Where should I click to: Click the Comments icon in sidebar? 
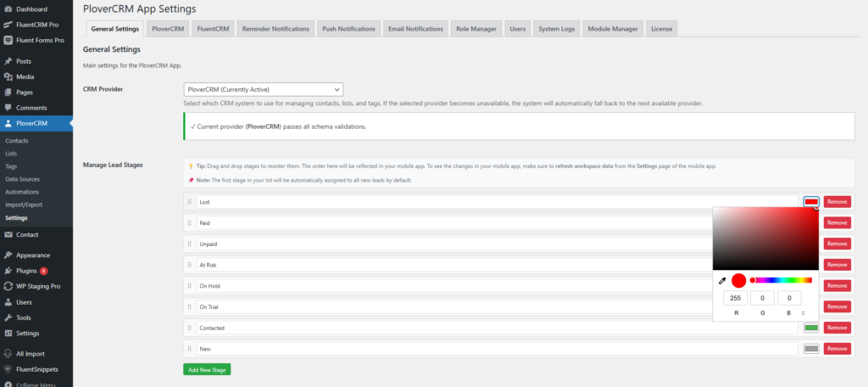(8, 108)
